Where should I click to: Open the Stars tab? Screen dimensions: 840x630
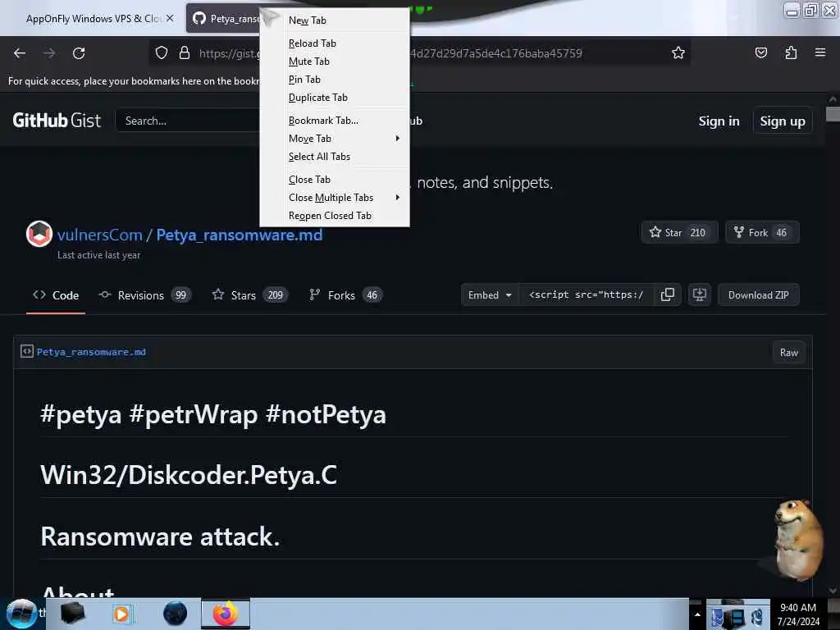click(249, 295)
